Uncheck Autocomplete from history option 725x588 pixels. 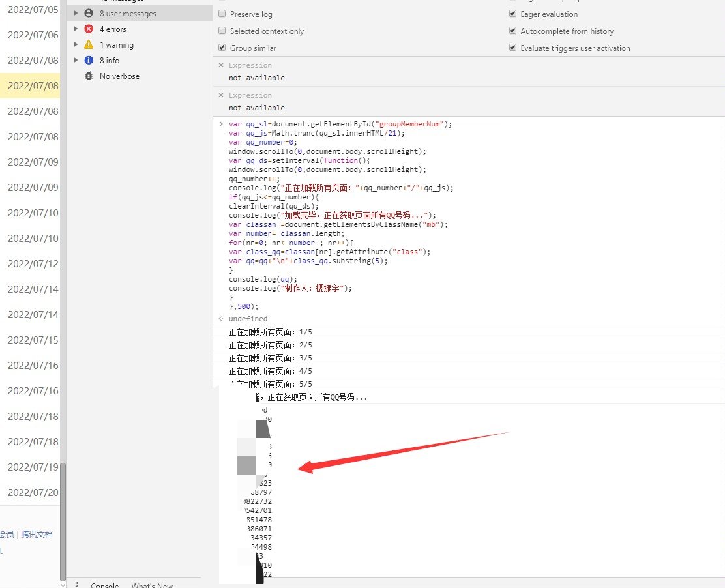[513, 31]
